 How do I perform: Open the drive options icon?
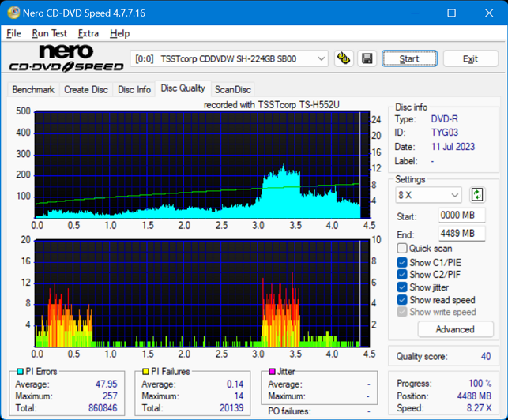coord(344,58)
